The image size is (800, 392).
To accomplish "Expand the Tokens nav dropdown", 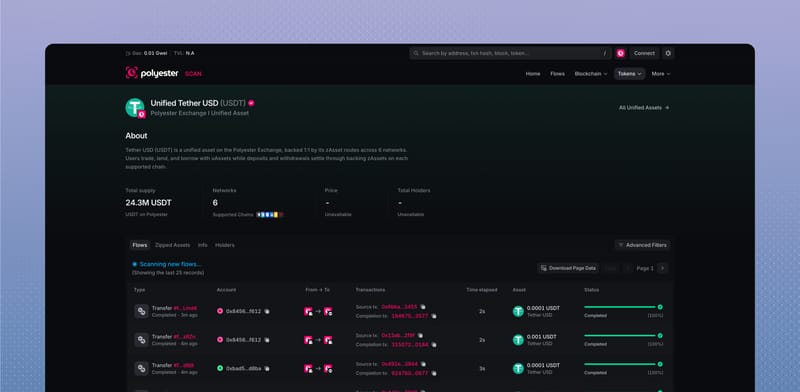I will pyautogui.click(x=630, y=74).
